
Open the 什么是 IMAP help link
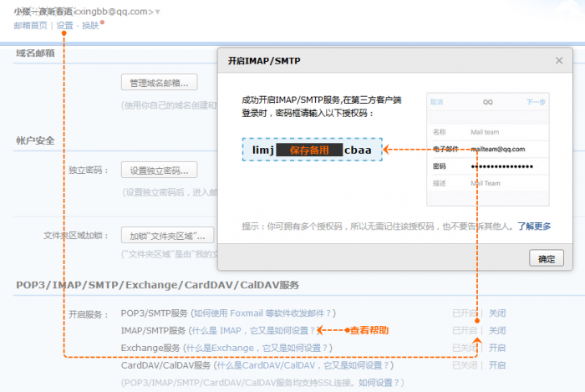coord(253,330)
